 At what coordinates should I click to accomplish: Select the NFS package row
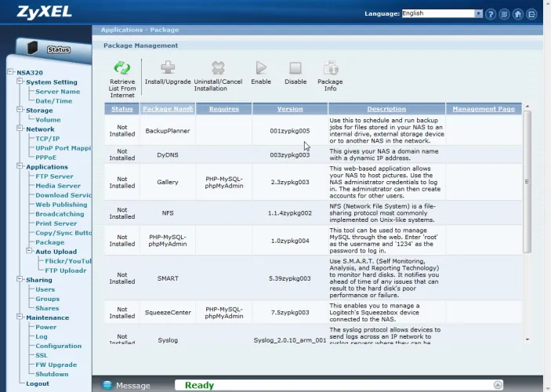313,213
